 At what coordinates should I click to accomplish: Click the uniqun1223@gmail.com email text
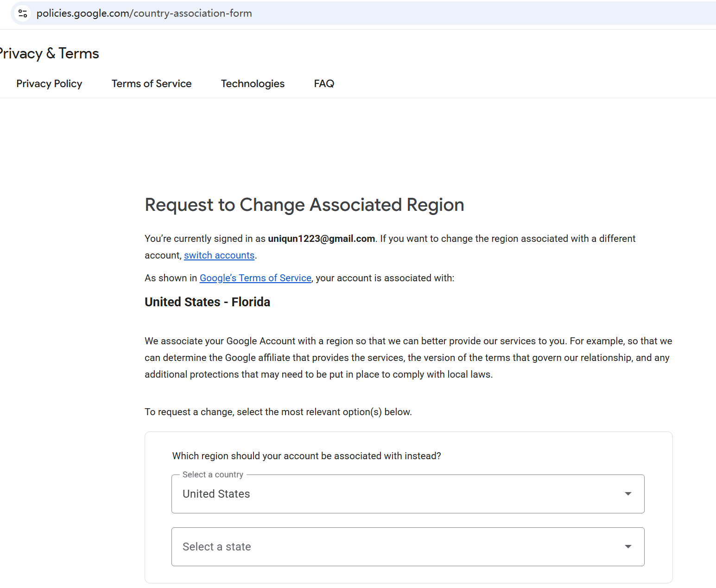click(322, 239)
